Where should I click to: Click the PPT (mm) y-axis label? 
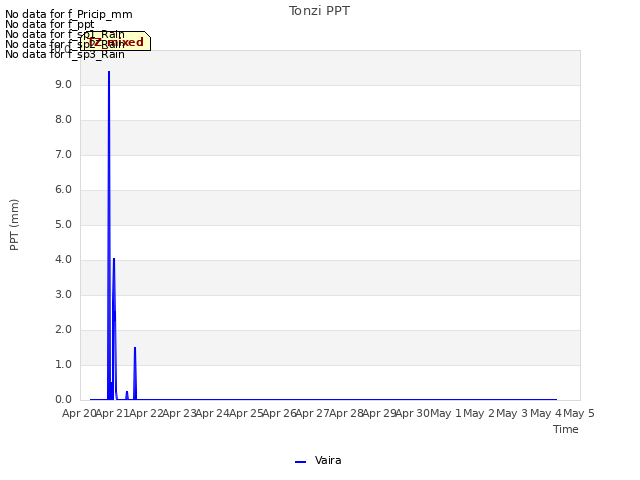click(x=14, y=225)
